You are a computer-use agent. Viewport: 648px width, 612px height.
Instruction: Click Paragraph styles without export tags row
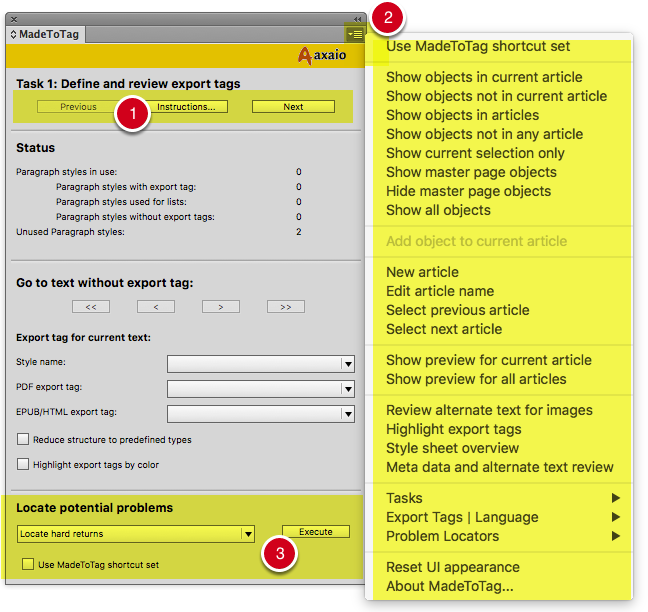point(179,217)
